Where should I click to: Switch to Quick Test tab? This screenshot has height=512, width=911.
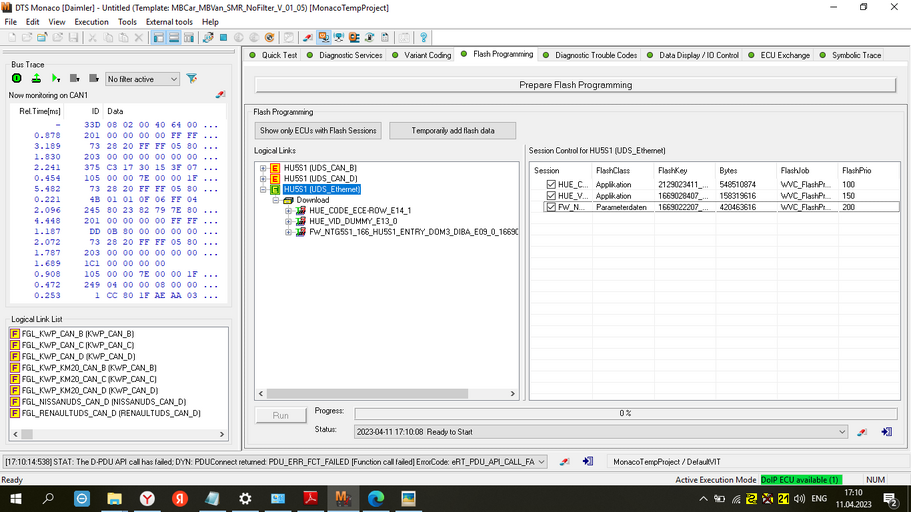point(273,55)
